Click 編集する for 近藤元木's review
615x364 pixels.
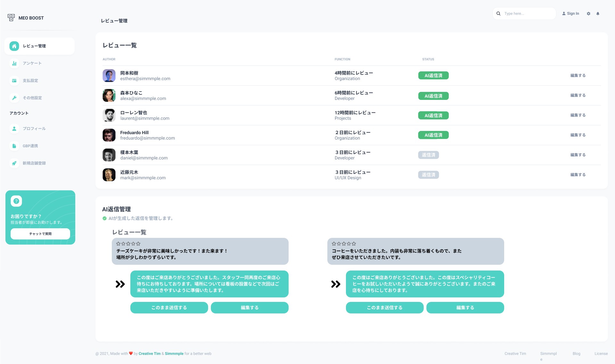578,175
